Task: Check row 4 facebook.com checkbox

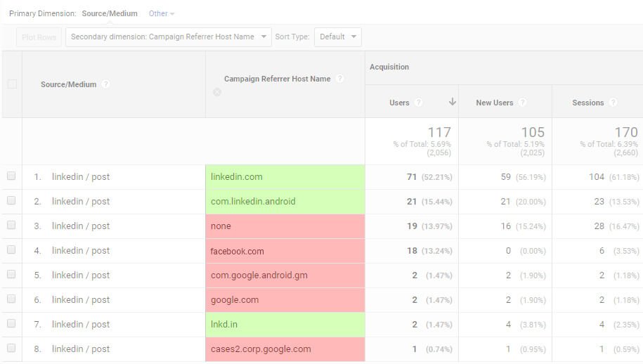Action: pyautogui.click(x=11, y=249)
